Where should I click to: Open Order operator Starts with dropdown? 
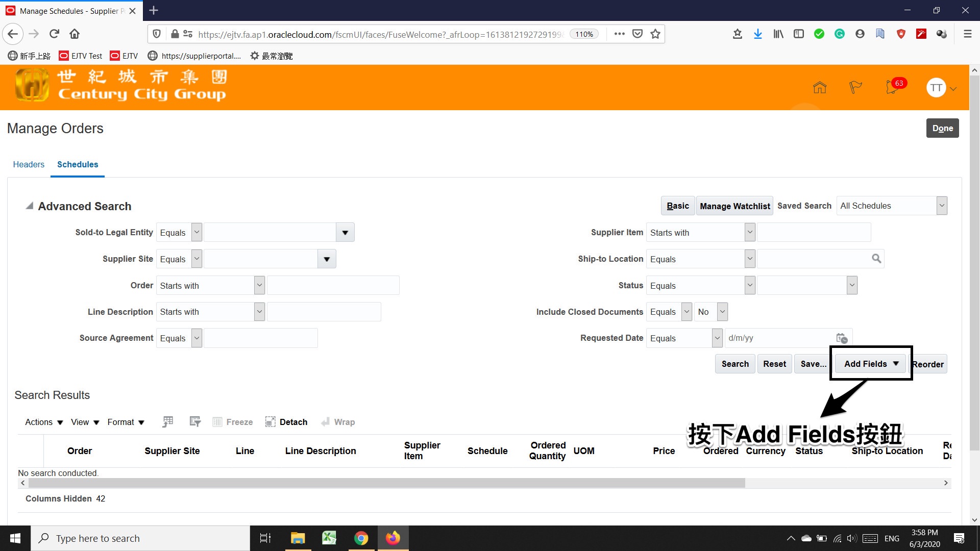tap(260, 285)
